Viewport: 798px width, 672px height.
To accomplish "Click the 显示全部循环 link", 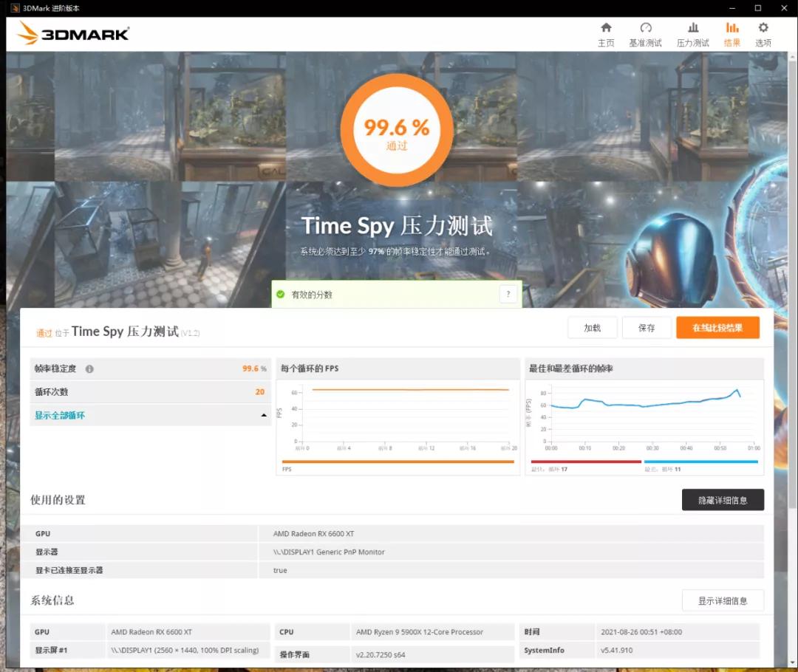I will [60, 415].
